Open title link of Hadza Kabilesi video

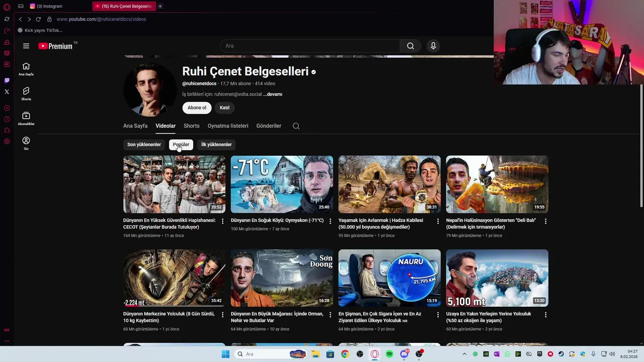tap(381, 224)
